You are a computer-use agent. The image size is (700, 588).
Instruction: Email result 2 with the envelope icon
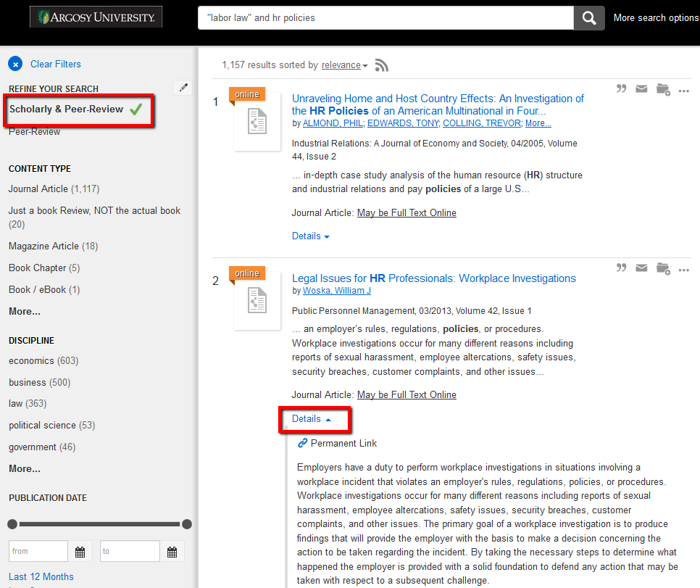point(641,268)
